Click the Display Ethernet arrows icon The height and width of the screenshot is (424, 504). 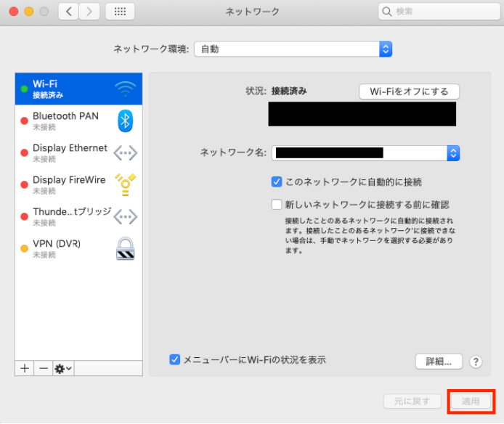[x=126, y=152]
